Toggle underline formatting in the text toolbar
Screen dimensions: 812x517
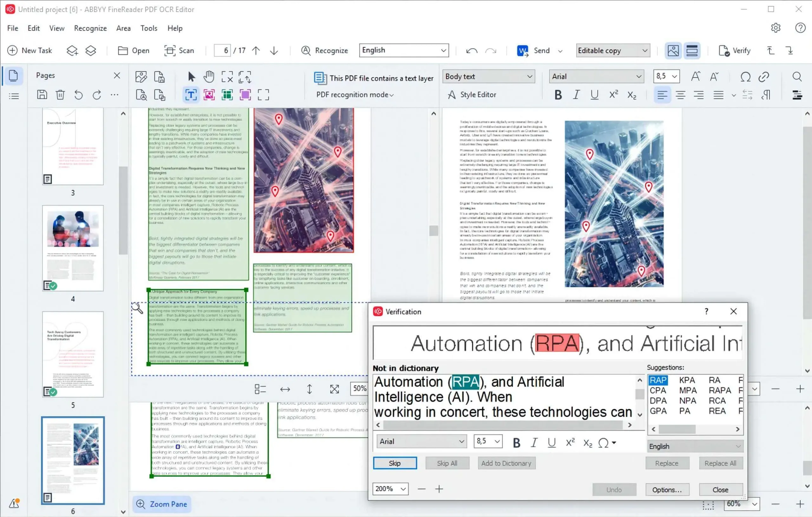click(594, 95)
